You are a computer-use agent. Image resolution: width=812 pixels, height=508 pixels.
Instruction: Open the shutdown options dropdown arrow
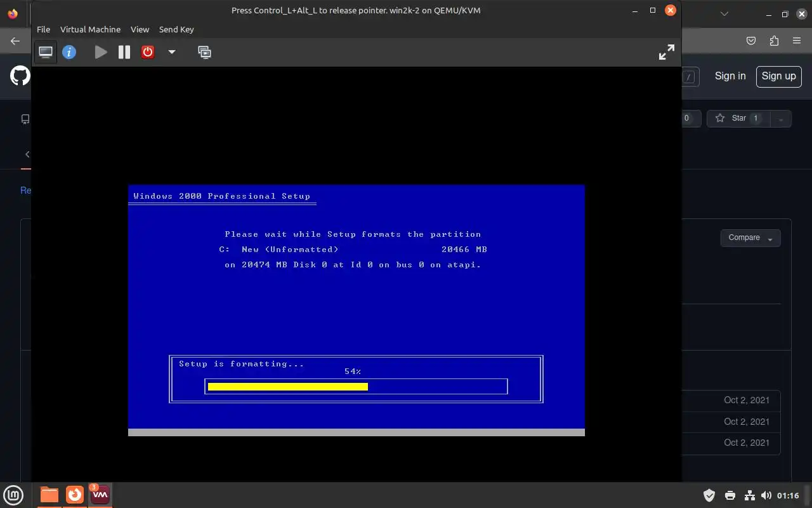point(171,52)
